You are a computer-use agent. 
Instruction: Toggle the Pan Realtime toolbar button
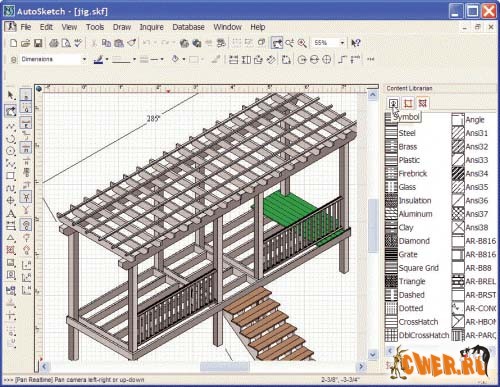(x=277, y=43)
